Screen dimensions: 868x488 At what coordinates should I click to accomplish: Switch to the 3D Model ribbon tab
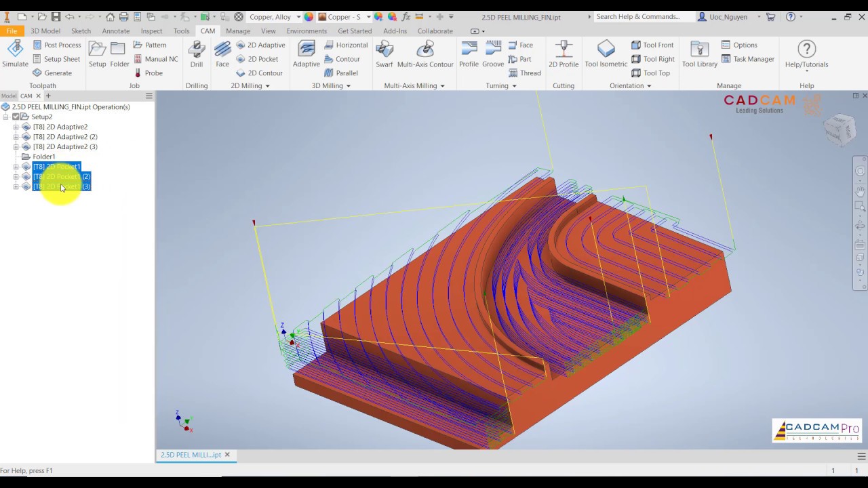[45, 30]
